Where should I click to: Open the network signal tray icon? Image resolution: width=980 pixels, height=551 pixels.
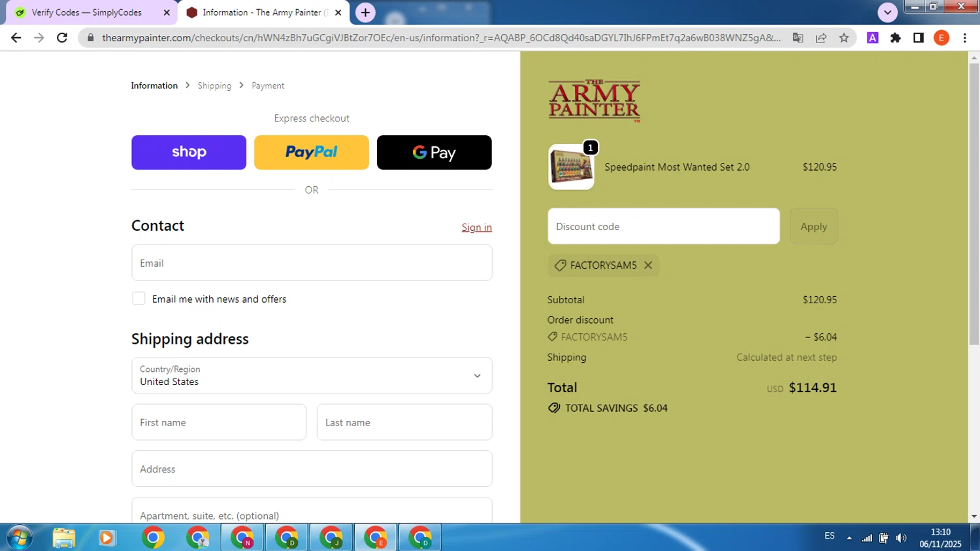(867, 538)
